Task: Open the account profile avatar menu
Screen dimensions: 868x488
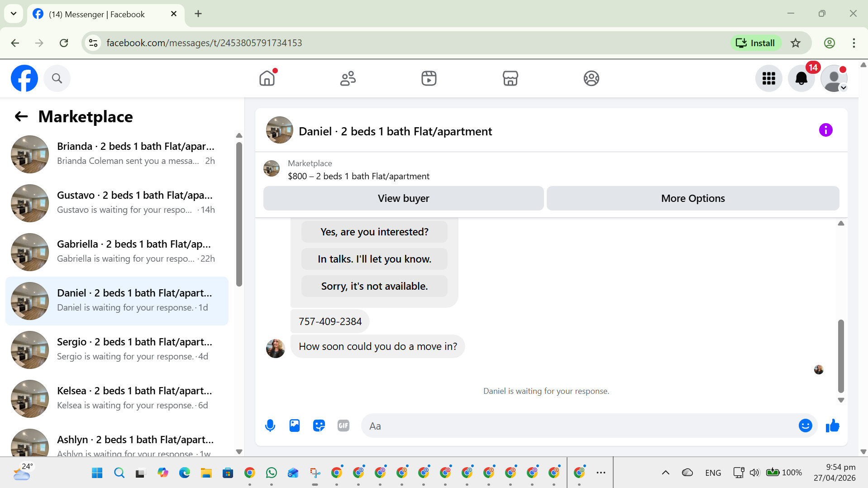Action: pos(834,78)
